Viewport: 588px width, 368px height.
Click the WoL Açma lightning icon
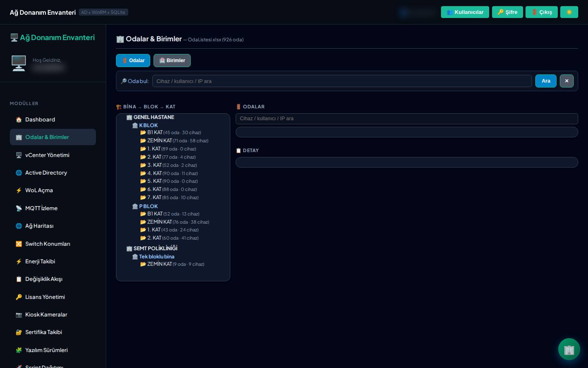(x=19, y=191)
